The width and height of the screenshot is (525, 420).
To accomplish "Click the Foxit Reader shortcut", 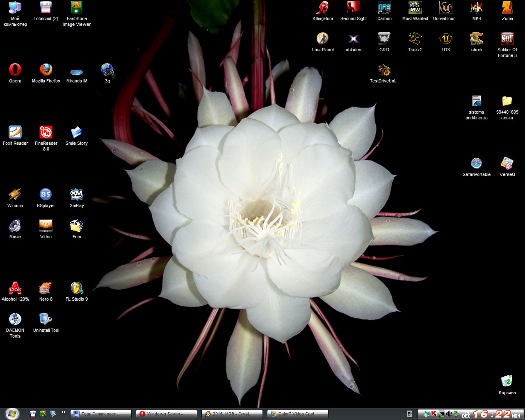I will pos(15,132).
